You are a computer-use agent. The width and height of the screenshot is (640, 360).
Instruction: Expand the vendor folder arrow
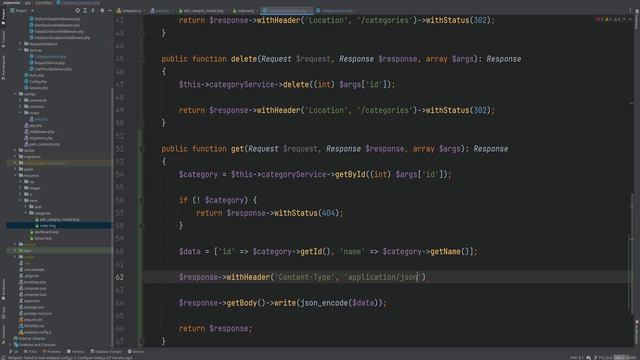coord(16,257)
